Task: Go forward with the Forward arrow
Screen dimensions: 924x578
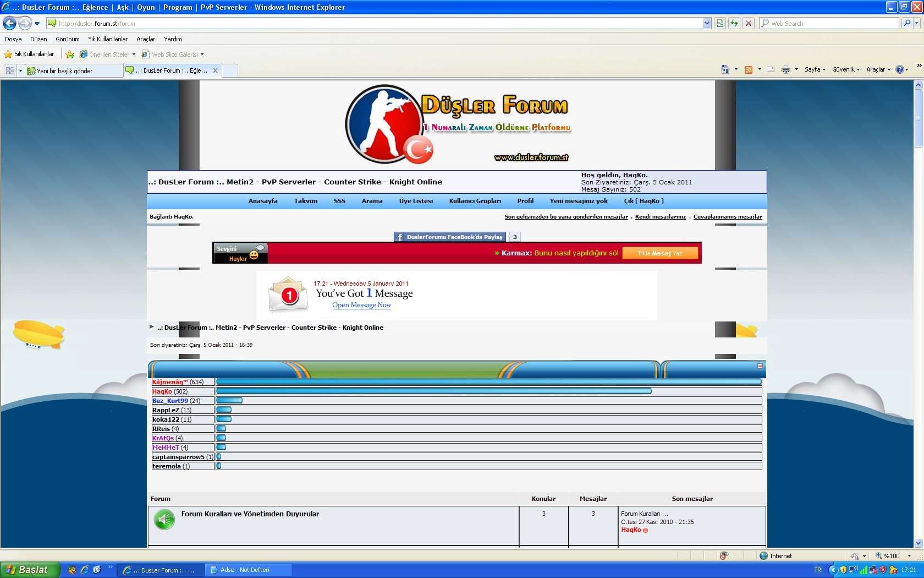Action: point(25,23)
